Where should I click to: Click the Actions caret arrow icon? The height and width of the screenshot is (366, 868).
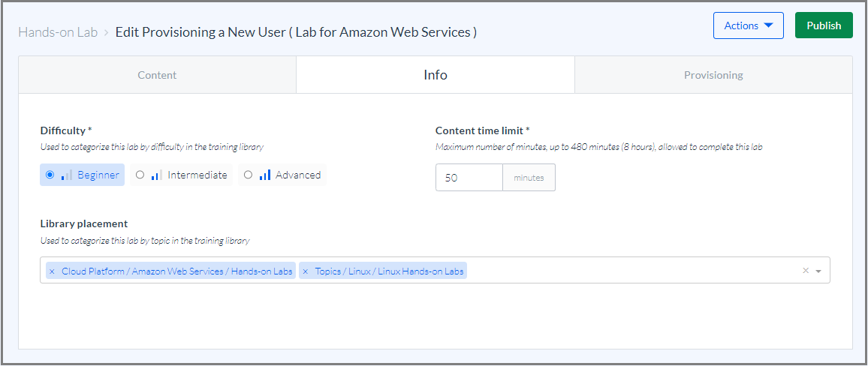tap(768, 25)
